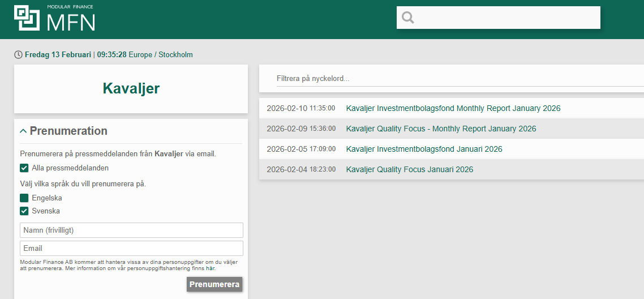Screen dimensions: 644x299
Task: Open Kavaljer Quality Focus Januari 2026
Action: (410, 169)
